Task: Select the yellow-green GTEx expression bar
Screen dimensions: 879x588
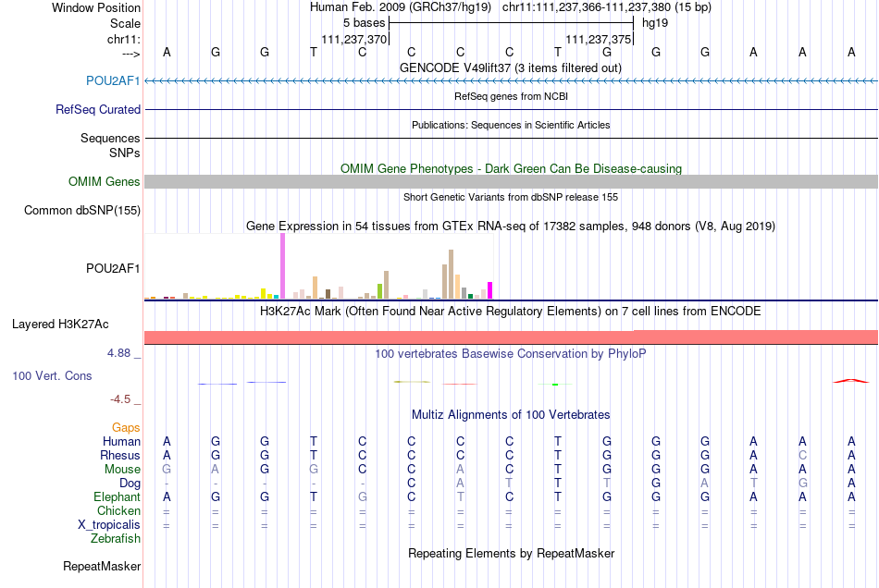Action: 379,291
